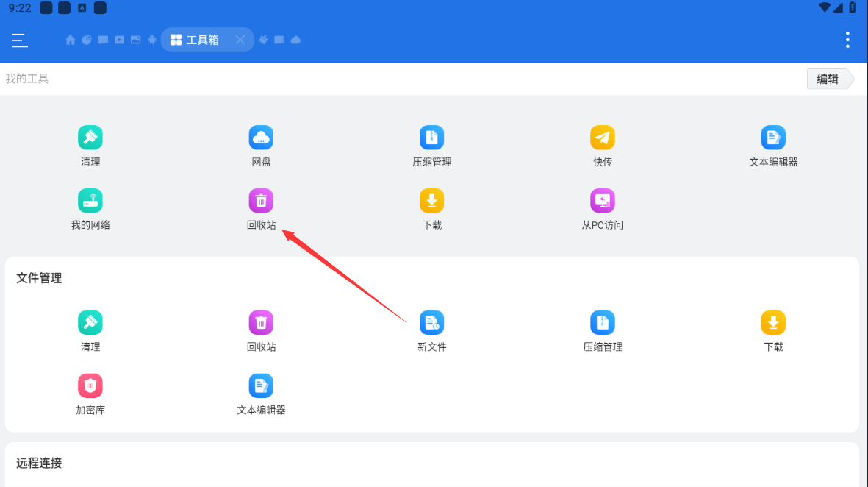Switch to the home tab in toolbar
Screen dimensions: 868x487
[71, 40]
